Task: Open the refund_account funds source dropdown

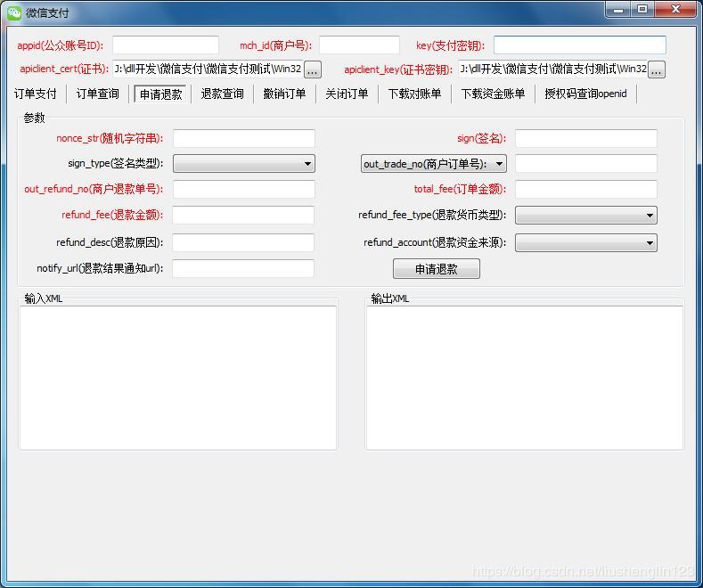Action: click(x=586, y=243)
